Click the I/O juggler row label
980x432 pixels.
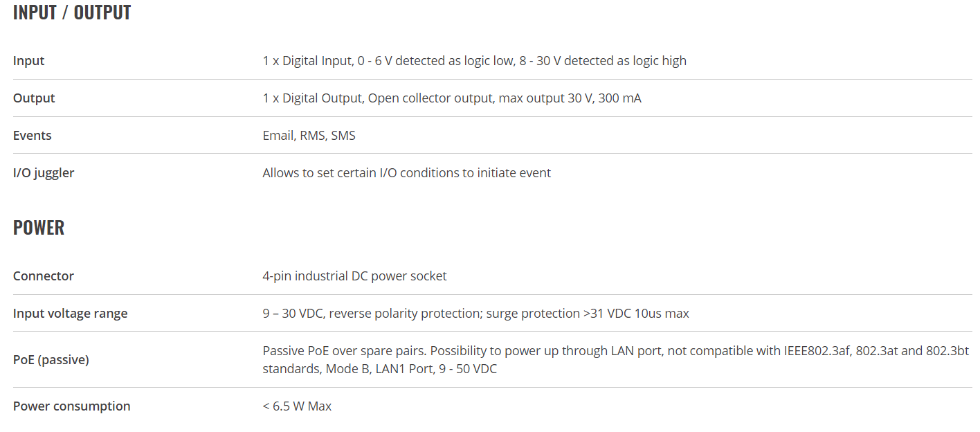click(44, 173)
